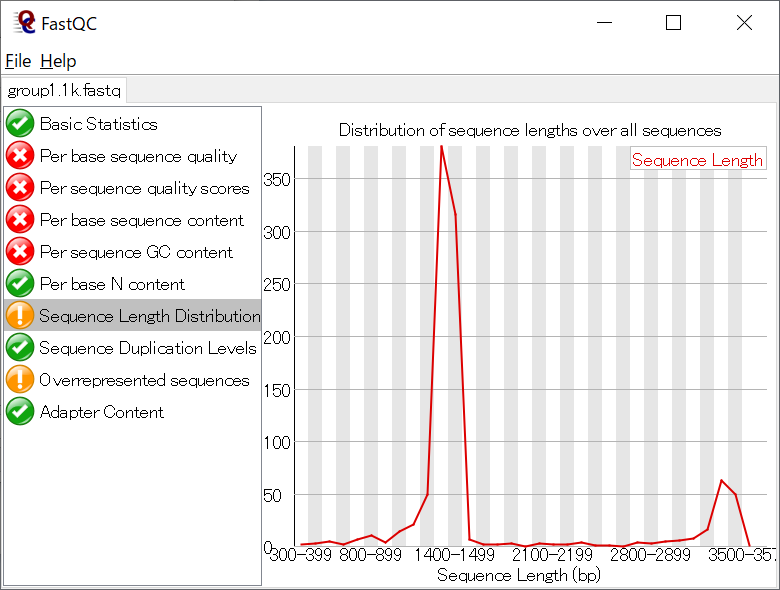Click the orange warning icon for Sequence Length Distribution
The width and height of the screenshot is (780, 590).
point(20,315)
